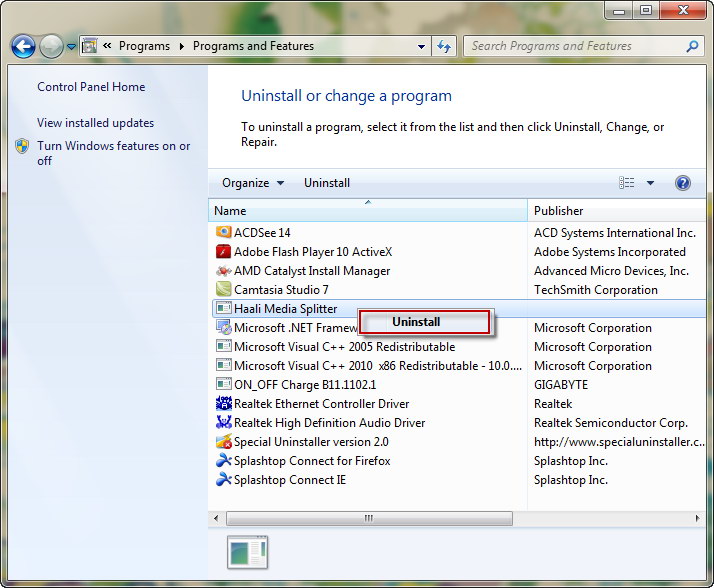Select Microsoft Visual C++ 2005 Redistributable name
This screenshot has width=714, height=588.
(345, 347)
